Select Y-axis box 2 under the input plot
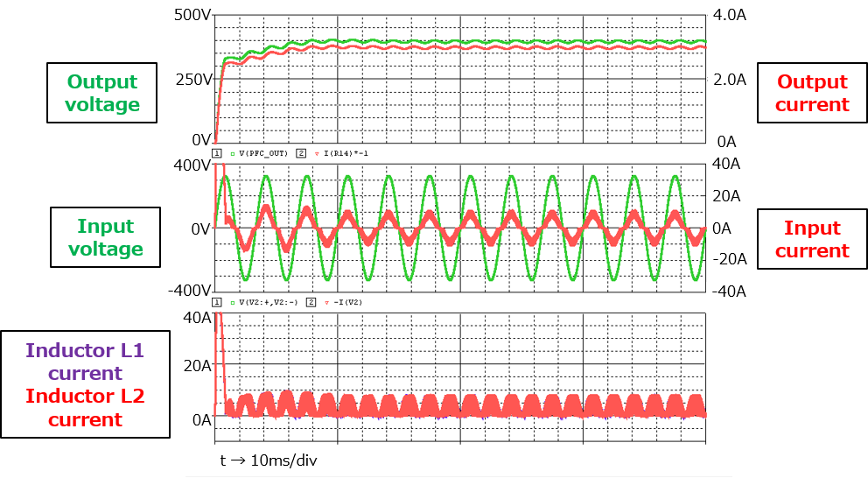868x478 pixels. pos(311,302)
